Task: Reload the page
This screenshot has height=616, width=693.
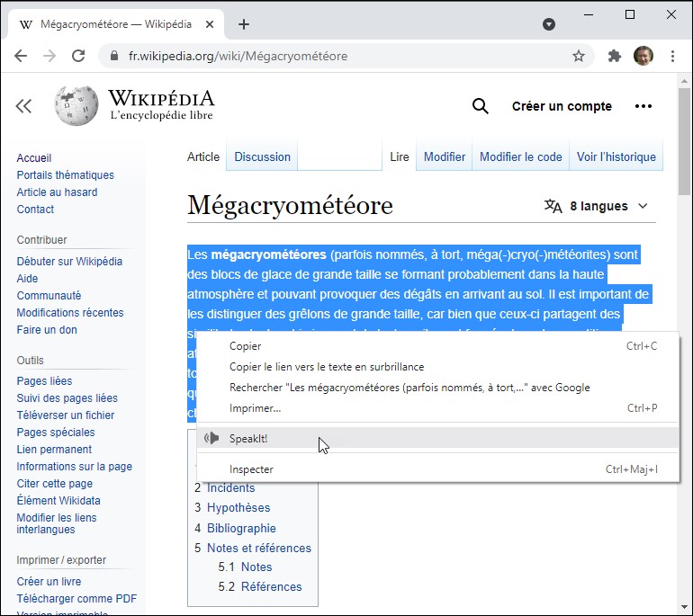Action: point(78,56)
